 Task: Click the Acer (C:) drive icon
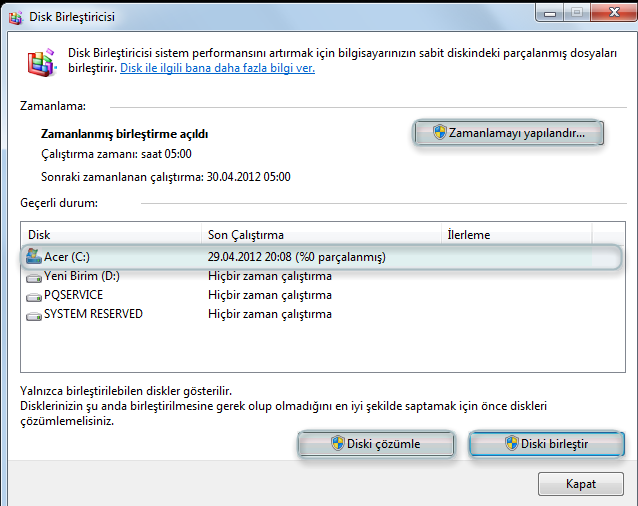point(33,257)
